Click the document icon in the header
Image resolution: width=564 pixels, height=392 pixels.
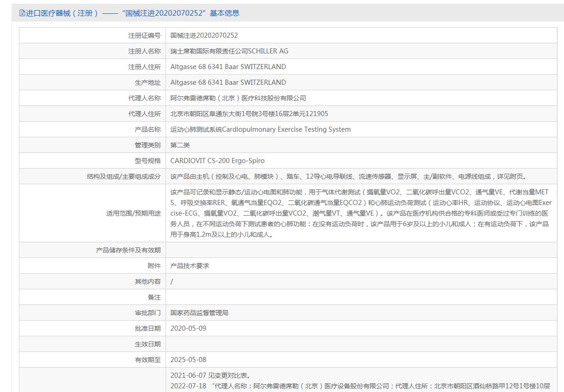(22, 13)
